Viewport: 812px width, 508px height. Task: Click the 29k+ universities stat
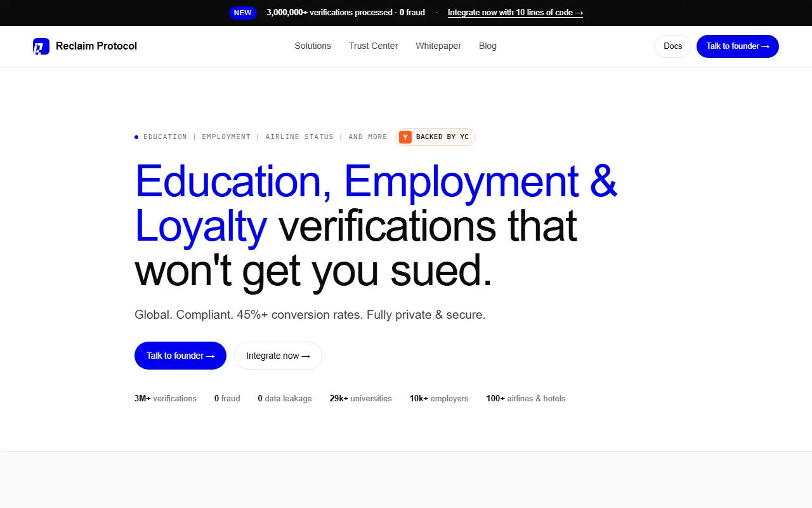361,399
